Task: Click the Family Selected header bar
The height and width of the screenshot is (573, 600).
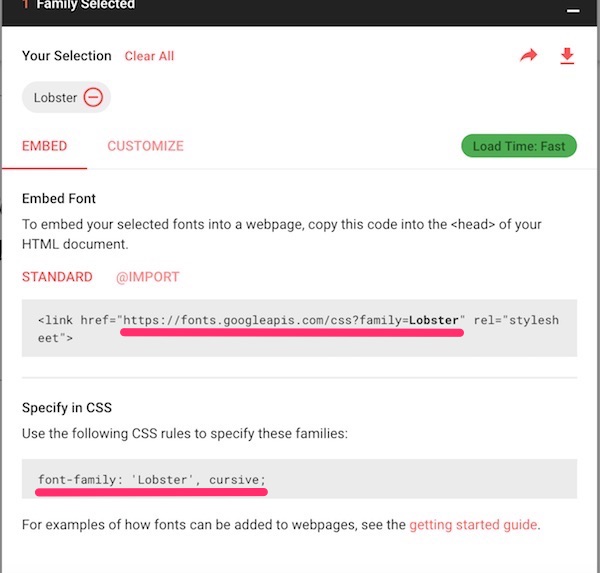Action: click(300, 11)
